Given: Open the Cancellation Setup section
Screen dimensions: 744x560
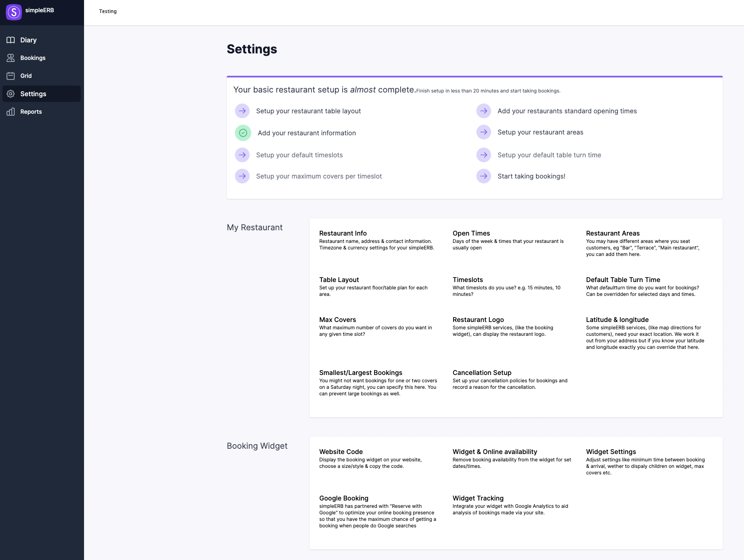Looking at the screenshot, I should coord(482,373).
